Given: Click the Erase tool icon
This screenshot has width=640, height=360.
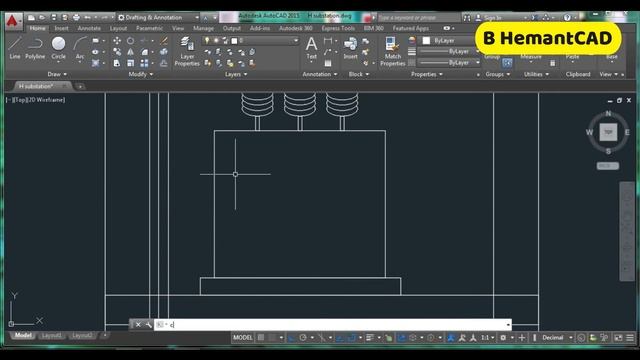Looking at the screenshot, I should tap(164, 41).
